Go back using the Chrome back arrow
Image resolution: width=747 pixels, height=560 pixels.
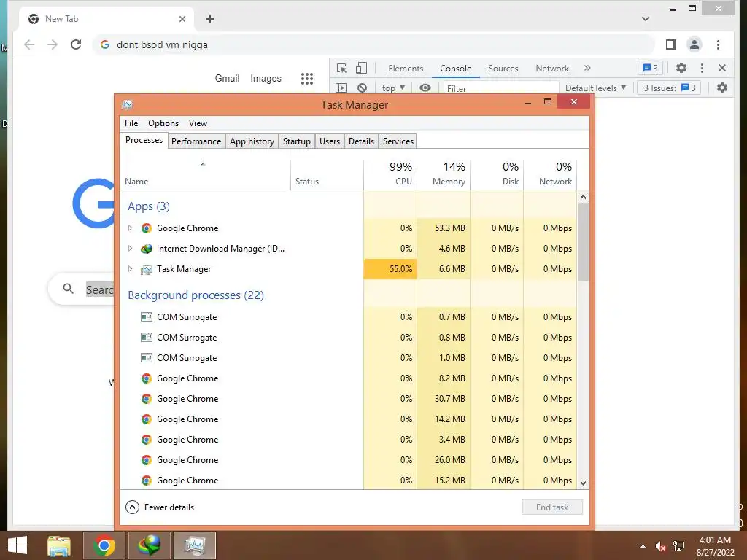(x=29, y=44)
